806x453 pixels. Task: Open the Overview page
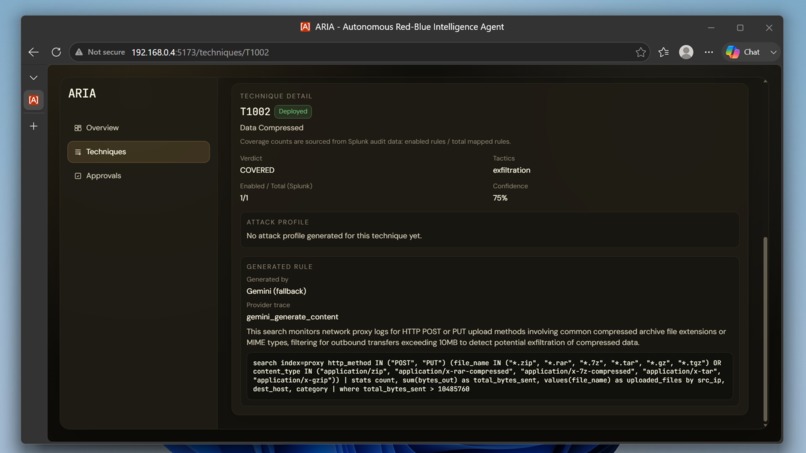(138, 128)
